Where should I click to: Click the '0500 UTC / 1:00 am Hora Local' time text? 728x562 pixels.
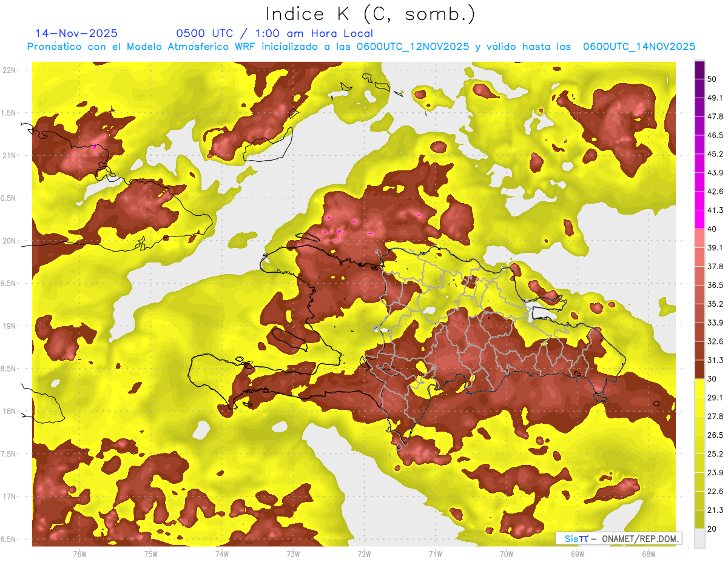(275, 33)
